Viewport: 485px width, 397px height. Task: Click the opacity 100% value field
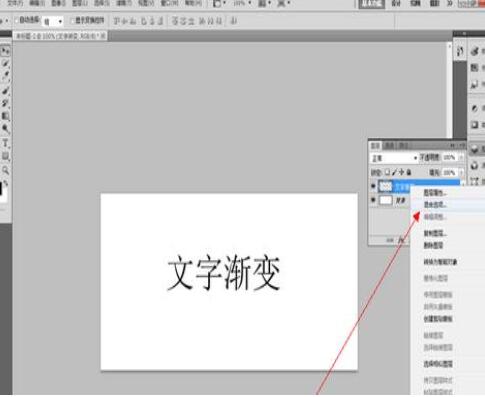tap(449, 158)
